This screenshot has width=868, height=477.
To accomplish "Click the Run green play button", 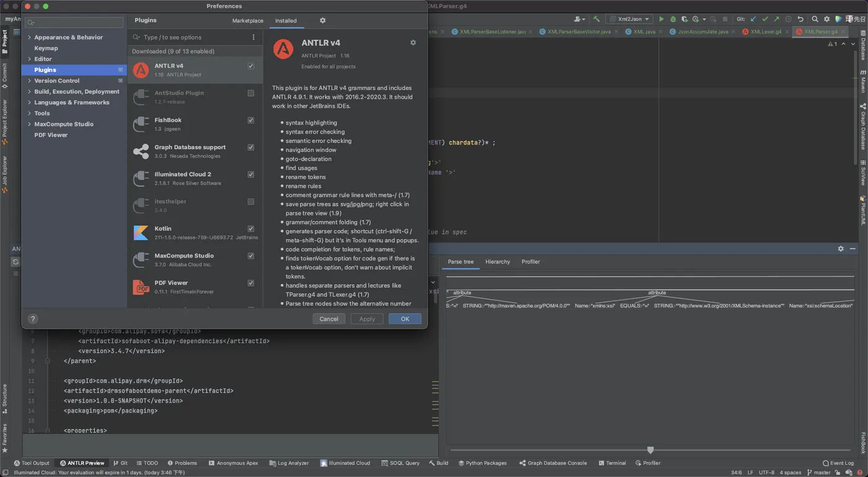I will [x=662, y=19].
